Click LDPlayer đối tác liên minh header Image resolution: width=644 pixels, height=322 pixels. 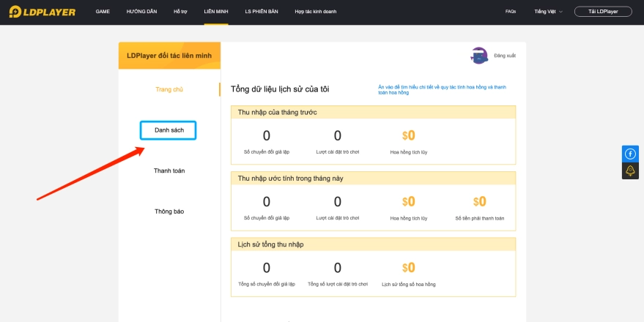(x=169, y=56)
